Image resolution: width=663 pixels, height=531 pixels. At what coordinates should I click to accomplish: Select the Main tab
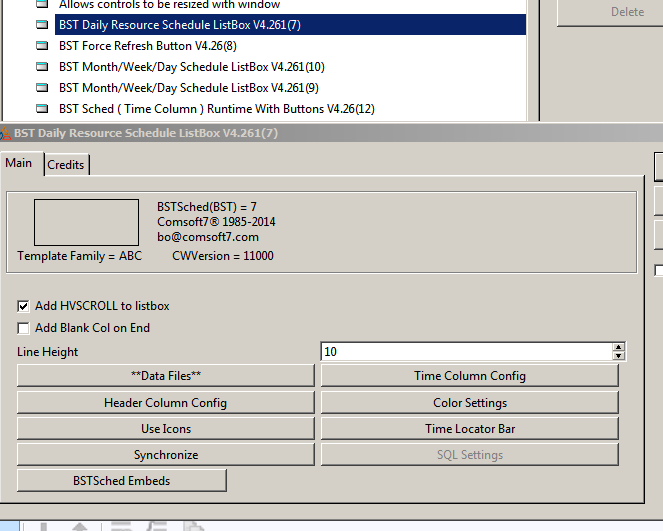click(19, 164)
